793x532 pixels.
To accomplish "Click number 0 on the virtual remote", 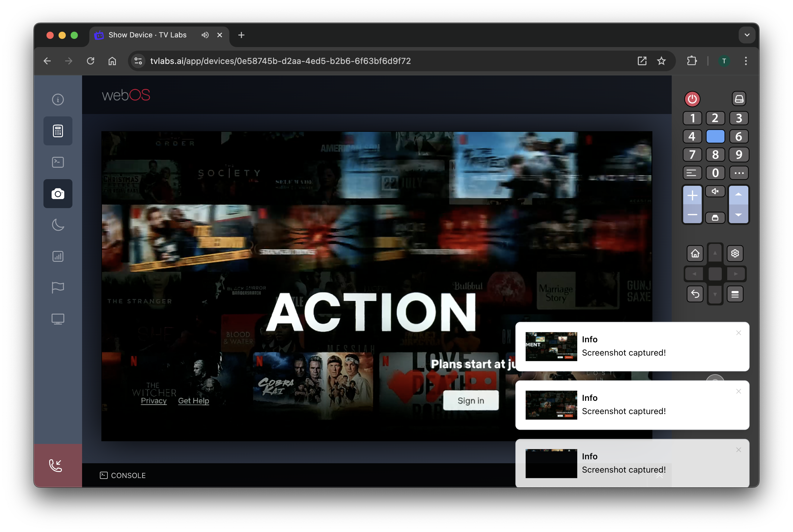I will tap(715, 173).
